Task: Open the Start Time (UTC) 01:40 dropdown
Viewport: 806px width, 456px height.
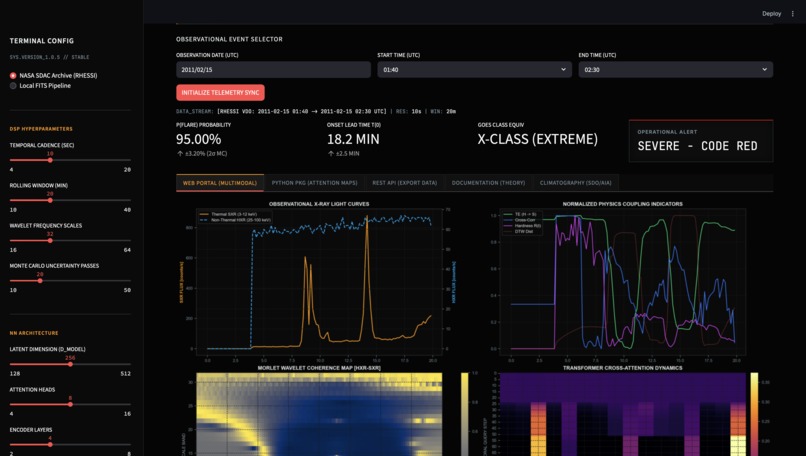Action: tap(474, 69)
